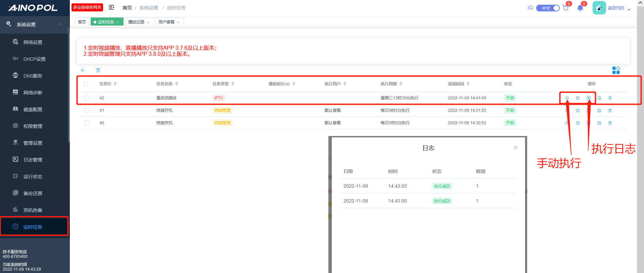Toggle the 中文 language switch
644x273 pixels.
pos(548,8)
